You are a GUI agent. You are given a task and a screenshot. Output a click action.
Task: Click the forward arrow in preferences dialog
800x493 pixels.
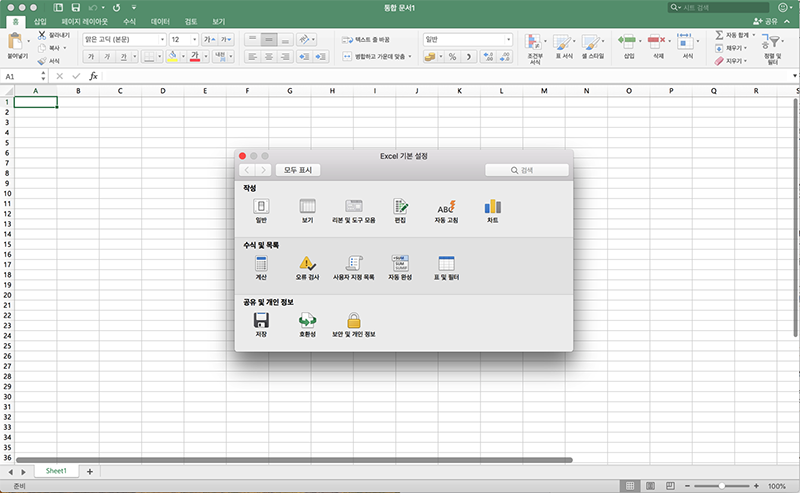click(263, 170)
